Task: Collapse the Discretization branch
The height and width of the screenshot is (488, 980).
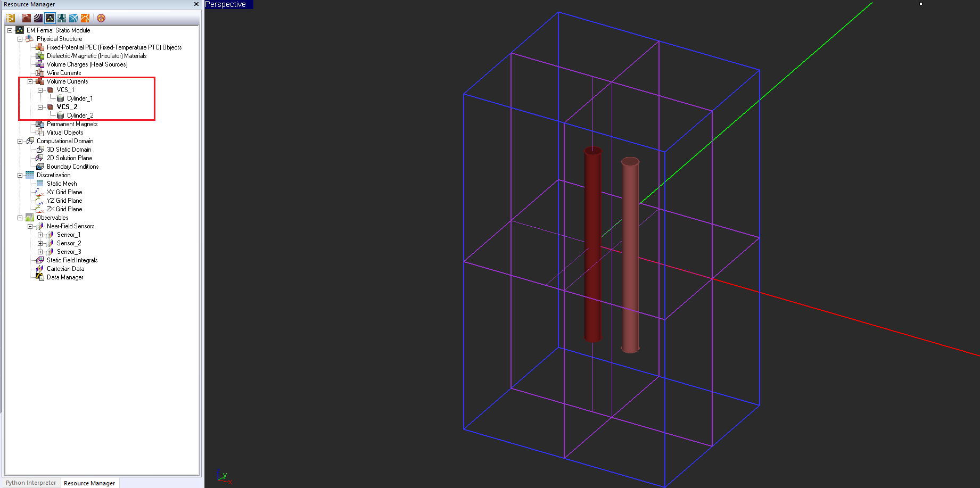Action: (x=20, y=175)
